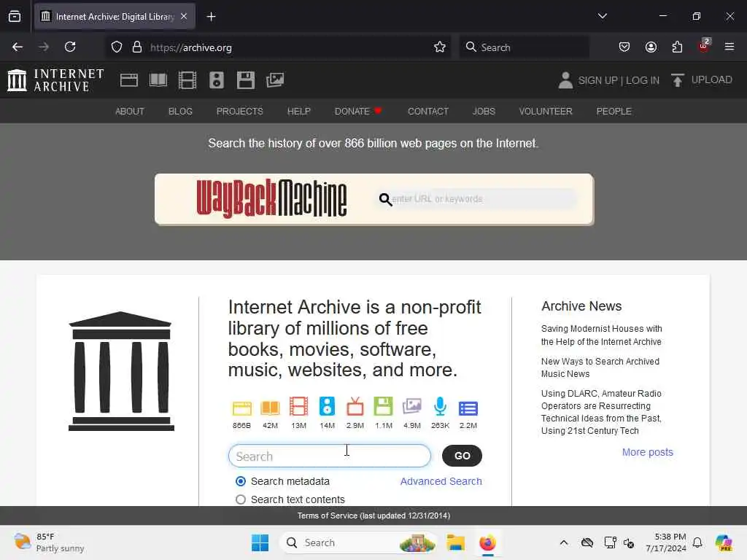Open the ABOUT menu item

130,111
